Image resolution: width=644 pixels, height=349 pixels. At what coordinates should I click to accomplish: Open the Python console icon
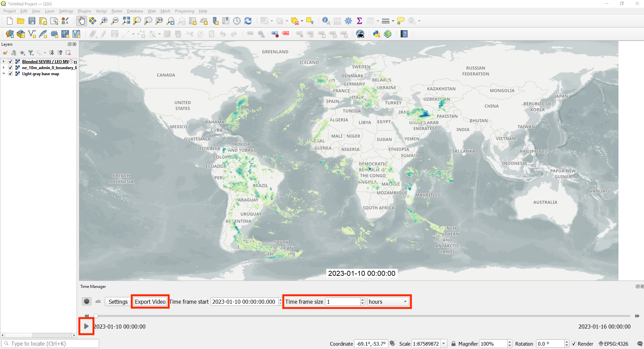click(x=377, y=34)
